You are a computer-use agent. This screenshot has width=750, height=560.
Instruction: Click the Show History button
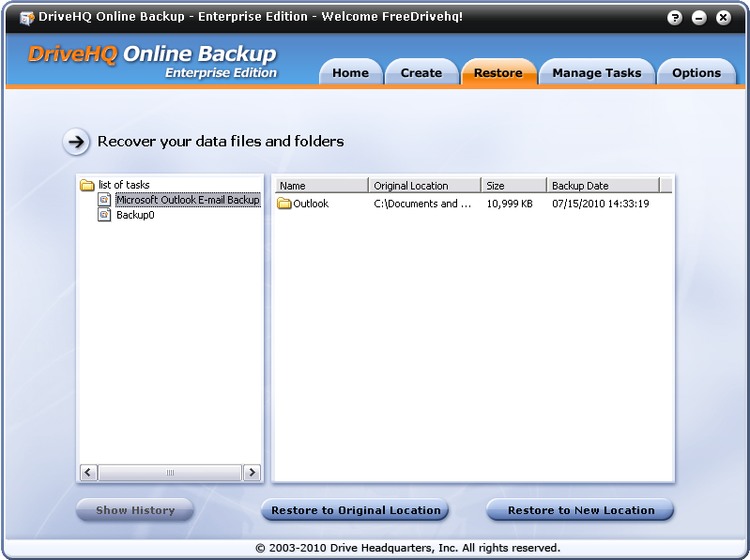point(135,510)
